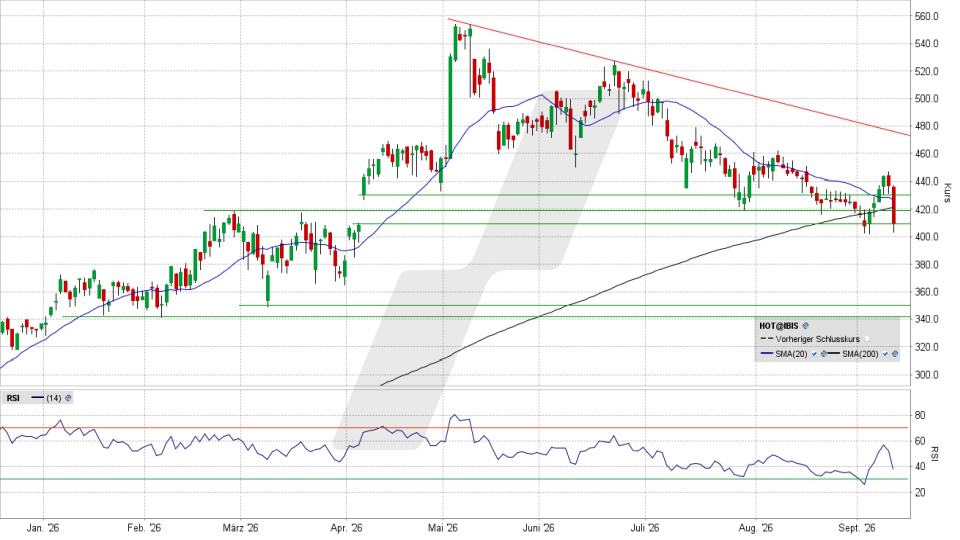Click the black SMA(200) line sample
960x540 pixels.
833,353
